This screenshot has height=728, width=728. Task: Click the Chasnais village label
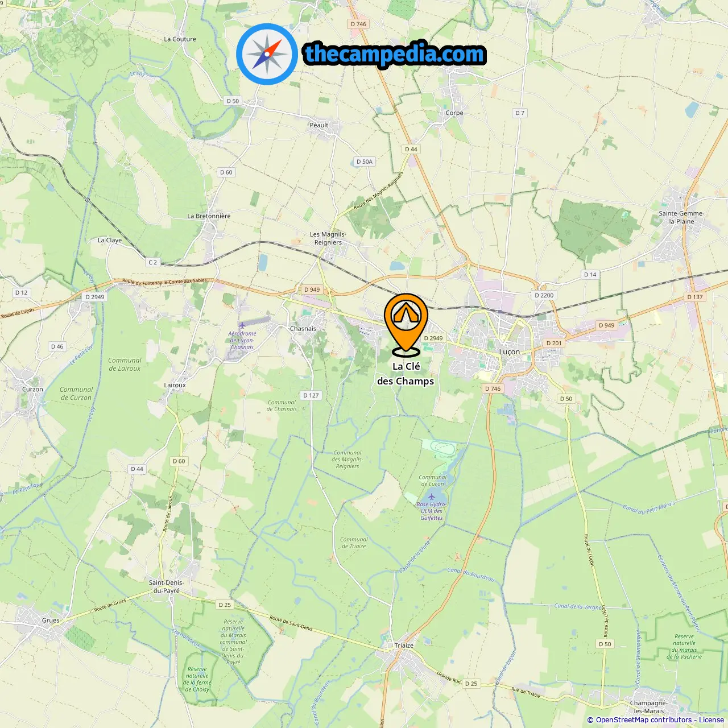click(303, 329)
